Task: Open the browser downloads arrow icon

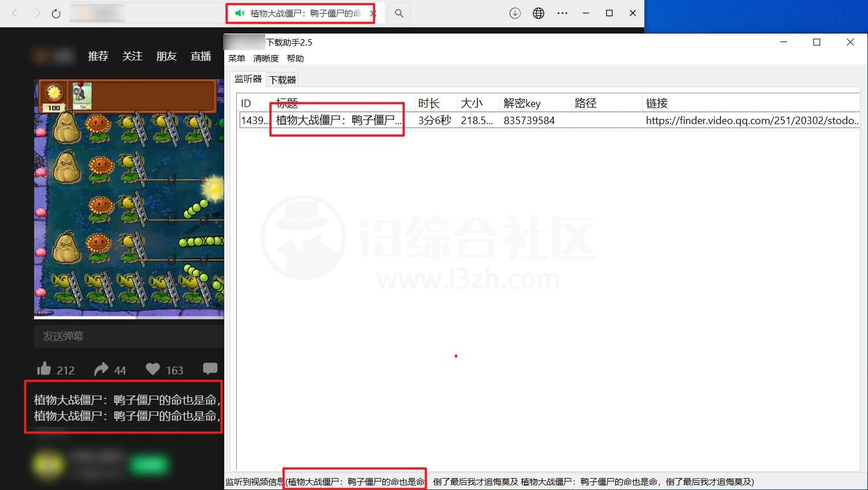Action: point(515,13)
